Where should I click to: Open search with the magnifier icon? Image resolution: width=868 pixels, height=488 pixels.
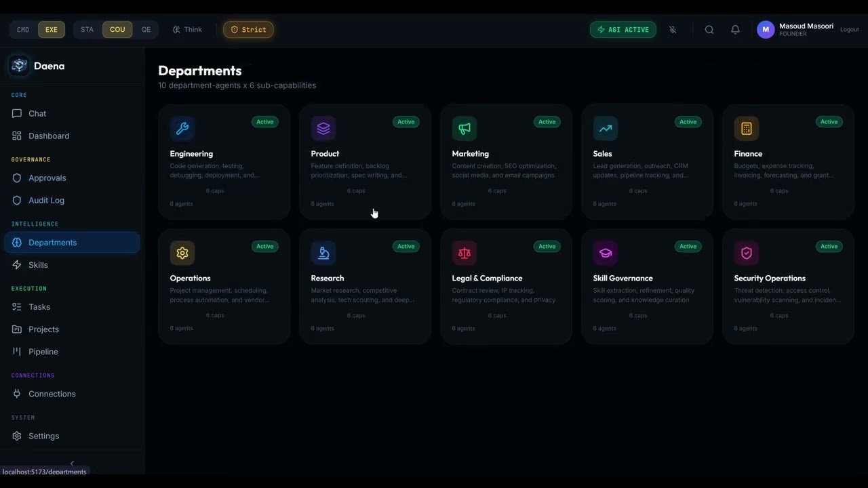[709, 30]
